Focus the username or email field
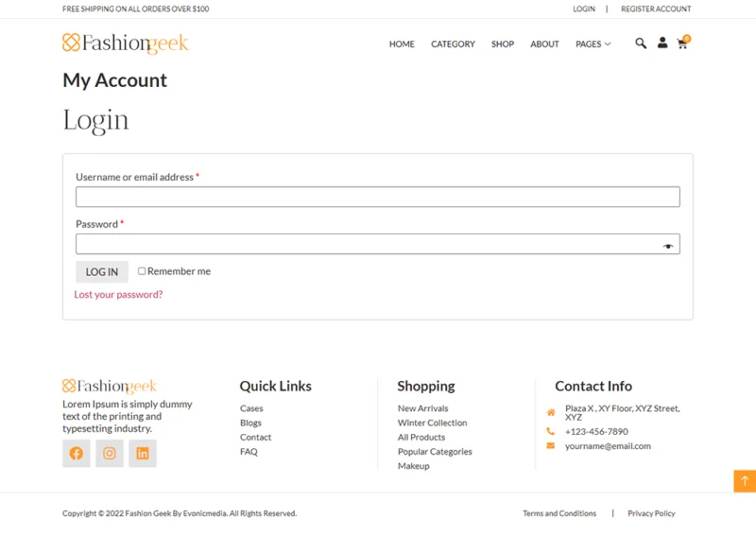 tap(377, 197)
